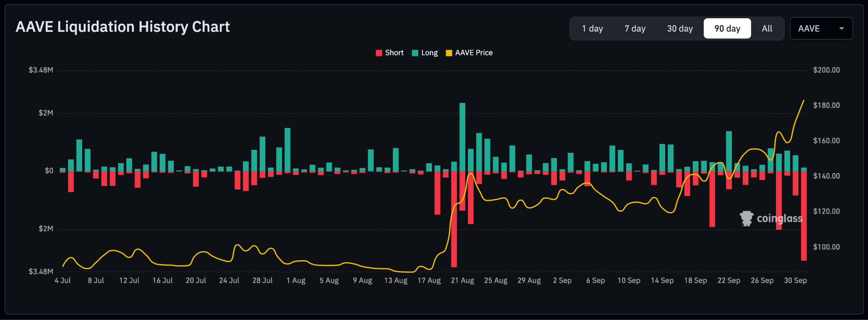
Task: Click the $0 liquidation axis label
Action: pyautogui.click(x=49, y=171)
